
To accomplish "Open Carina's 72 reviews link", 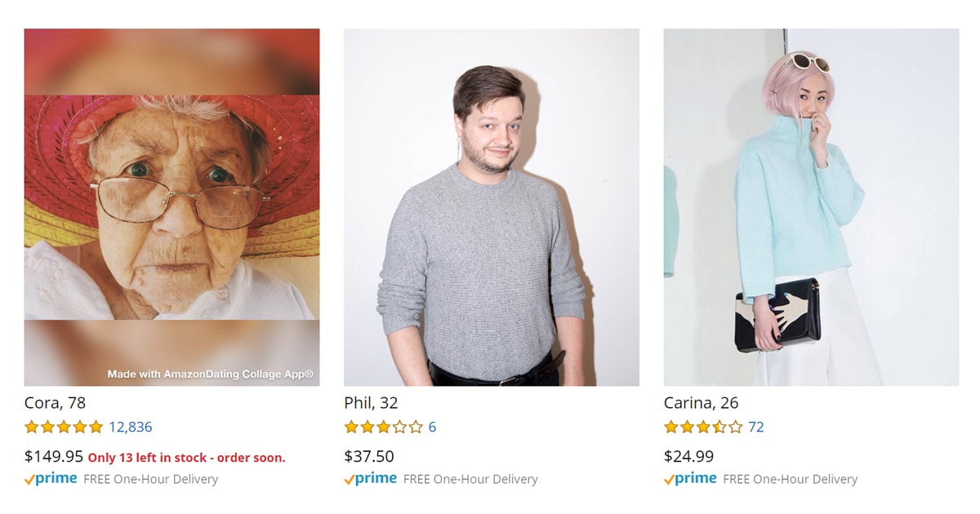I will (756, 427).
